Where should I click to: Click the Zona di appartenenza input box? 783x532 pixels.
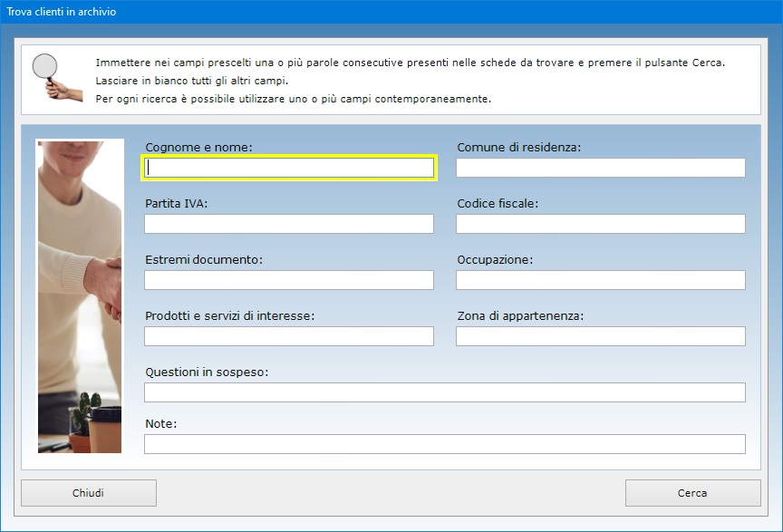click(x=600, y=336)
